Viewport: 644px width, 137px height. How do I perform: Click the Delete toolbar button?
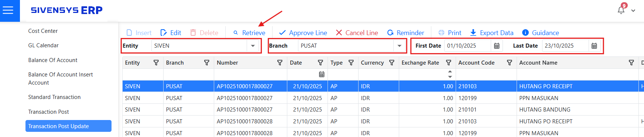tap(204, 33)
